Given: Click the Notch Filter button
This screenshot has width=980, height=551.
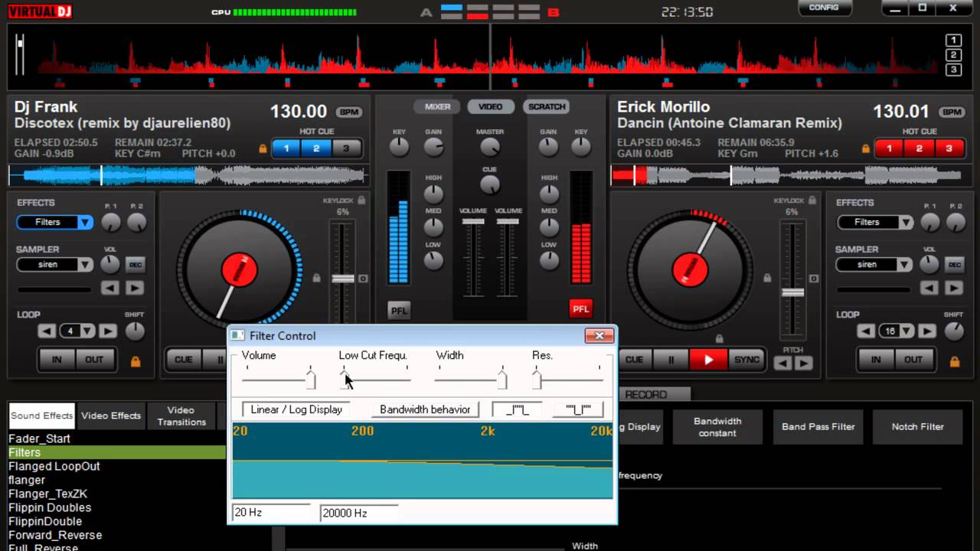Looking at the screenshot, I should coord(918,427).
